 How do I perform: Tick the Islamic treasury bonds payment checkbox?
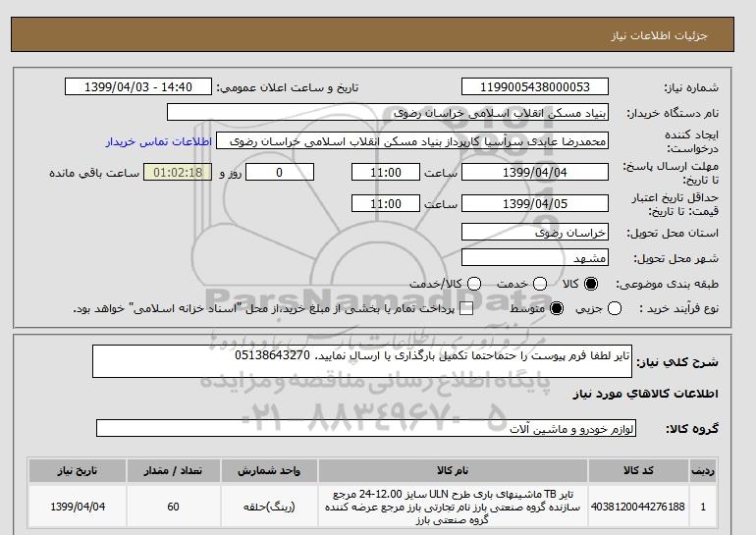click(x=466, y=308)
